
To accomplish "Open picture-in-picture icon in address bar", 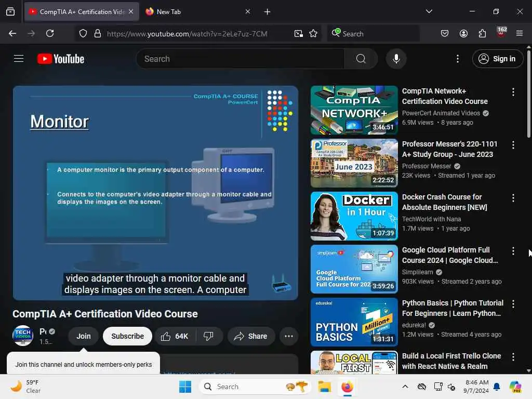I will (x=299, y=34).
